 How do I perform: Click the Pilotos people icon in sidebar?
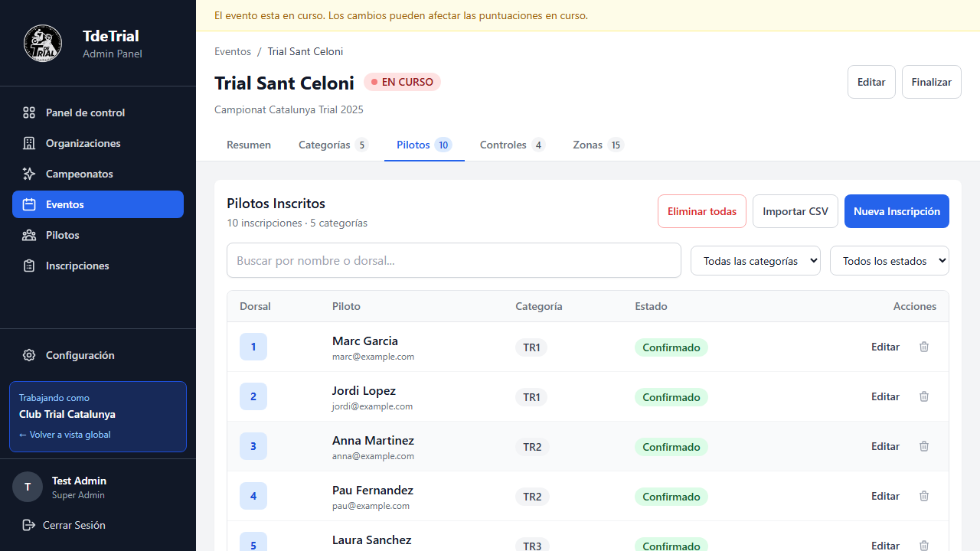point(29,235)
